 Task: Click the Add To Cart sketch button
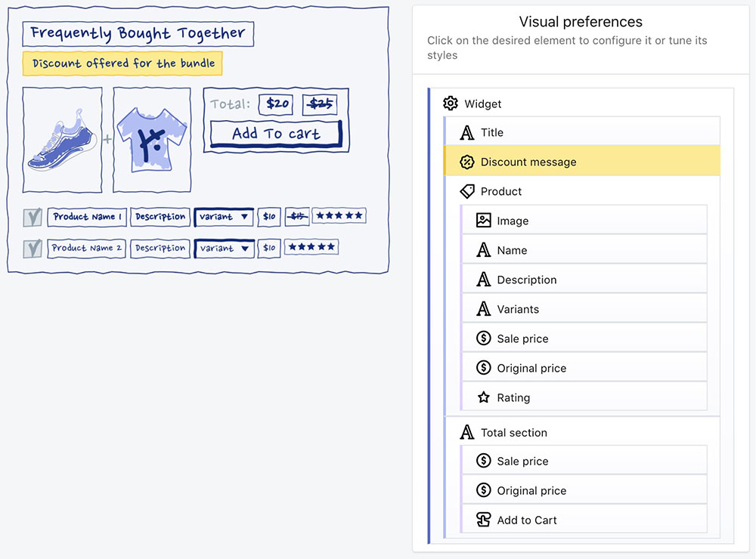(x=276, y=134)
